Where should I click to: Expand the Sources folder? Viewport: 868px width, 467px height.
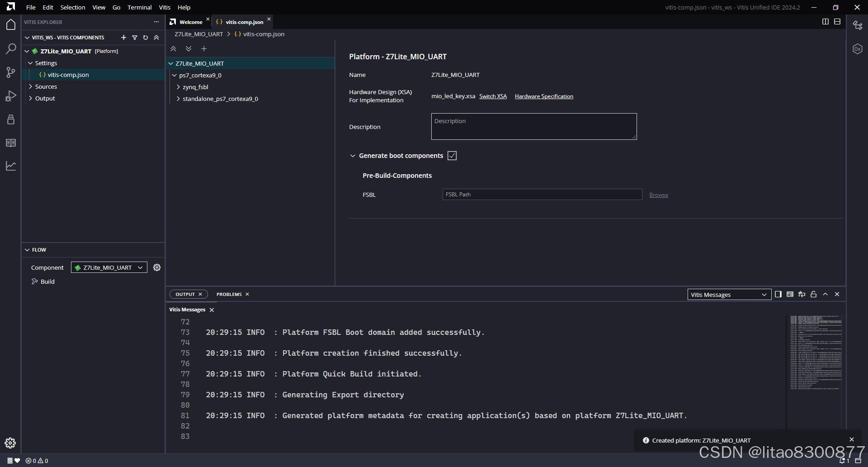31,86
